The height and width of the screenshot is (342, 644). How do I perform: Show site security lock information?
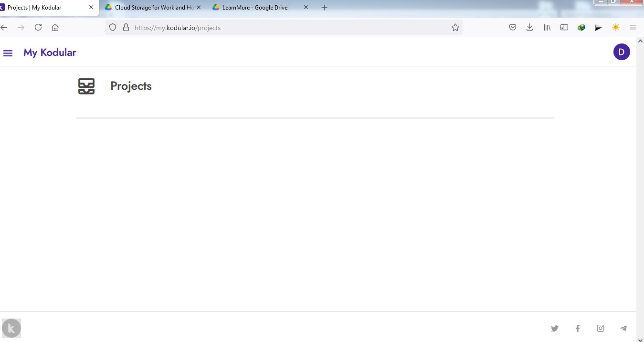point(126,28)
